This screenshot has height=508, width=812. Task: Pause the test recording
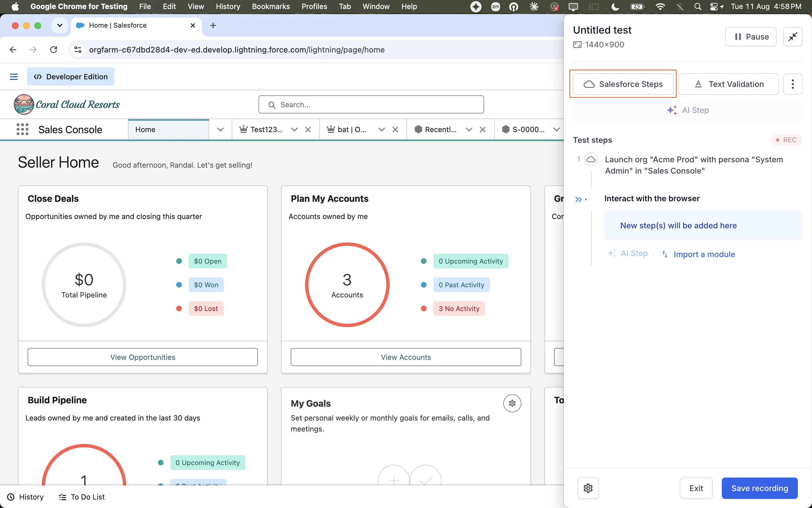click(x=751, y=37)
